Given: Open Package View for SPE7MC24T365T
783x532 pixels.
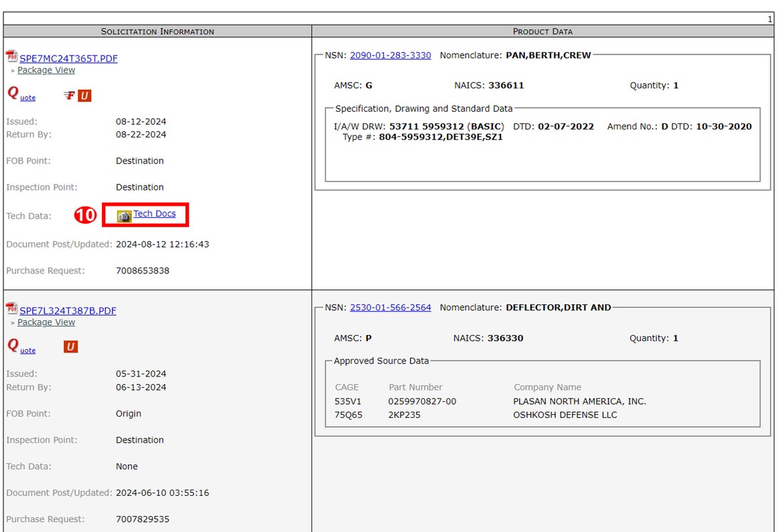Looking at the screenshot, I should coord(46,70).
